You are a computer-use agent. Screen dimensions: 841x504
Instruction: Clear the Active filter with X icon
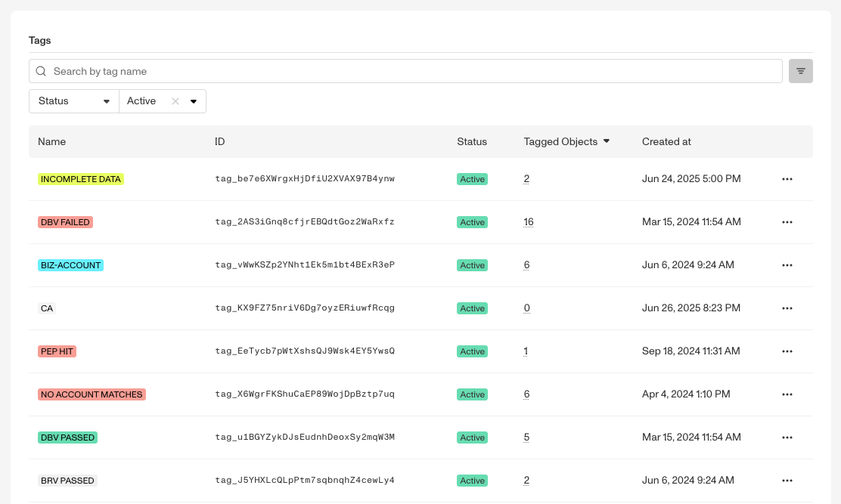pos(175,101)
